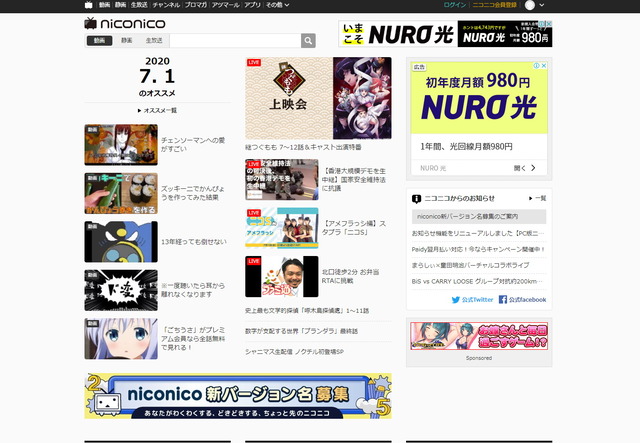Open チャンネル in top menu
Viewport: 640px width, 443px height.
click(166, 5)
